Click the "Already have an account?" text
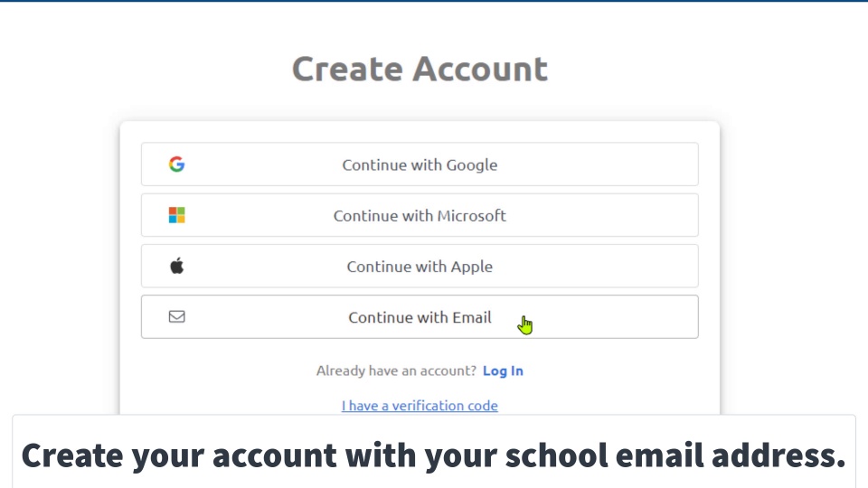 pyautogui.click(x=396, y=371)
